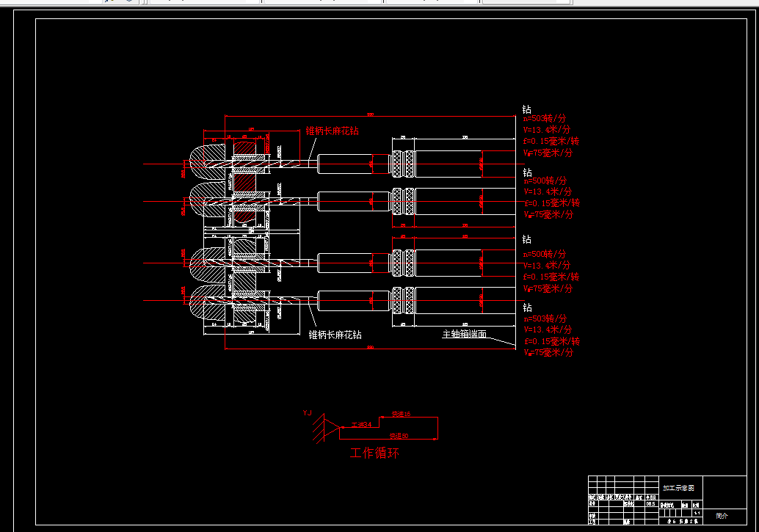This screenshot has height=532, width=759.
Task: Select the 钻 heading of the first spindle
Action: coord(526,109)
